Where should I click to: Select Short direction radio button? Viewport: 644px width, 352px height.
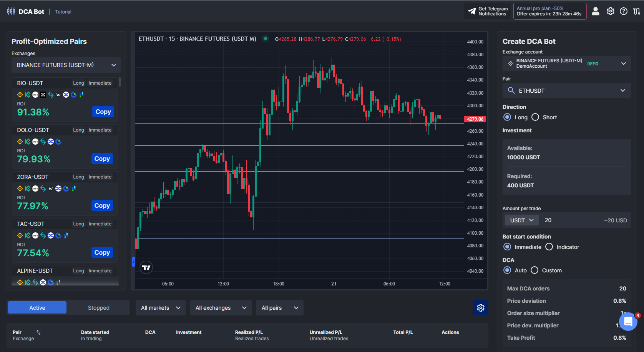[x=535, y=117]
